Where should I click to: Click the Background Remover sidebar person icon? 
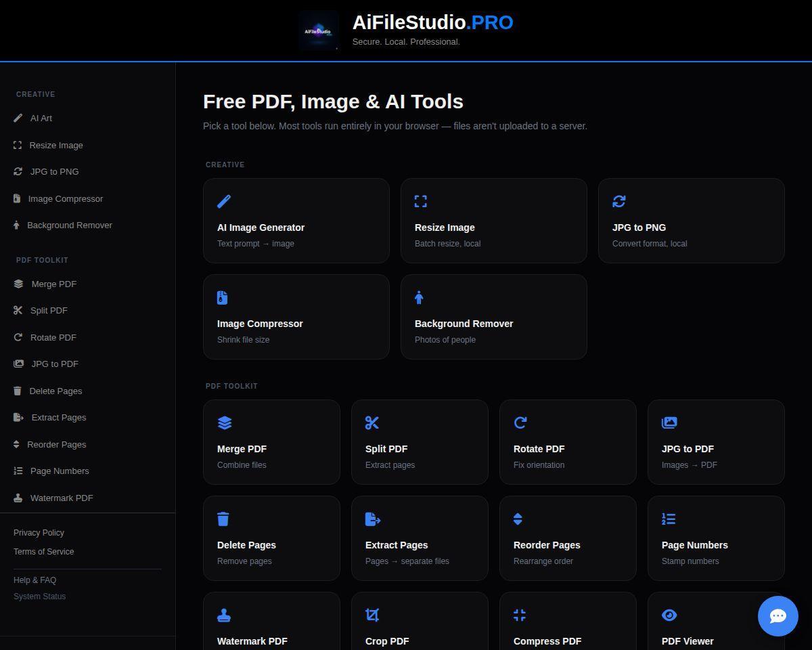tap(16, 225)
